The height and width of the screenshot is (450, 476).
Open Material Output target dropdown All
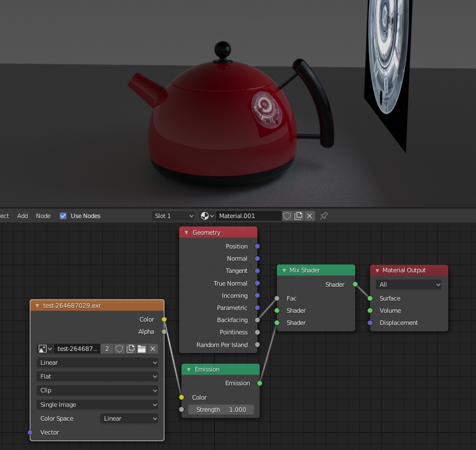(408, 285)
